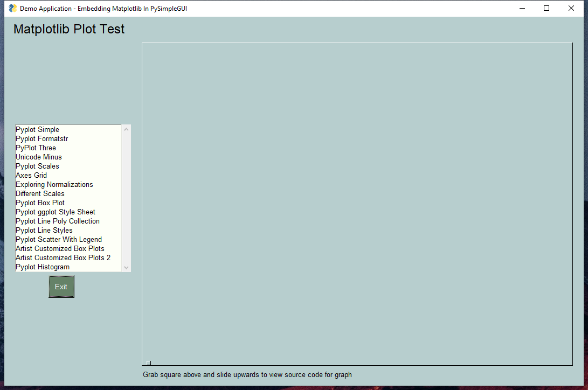Select Pyplot Line Poly Collection
The image size is (588, 390).
point(58,221)
